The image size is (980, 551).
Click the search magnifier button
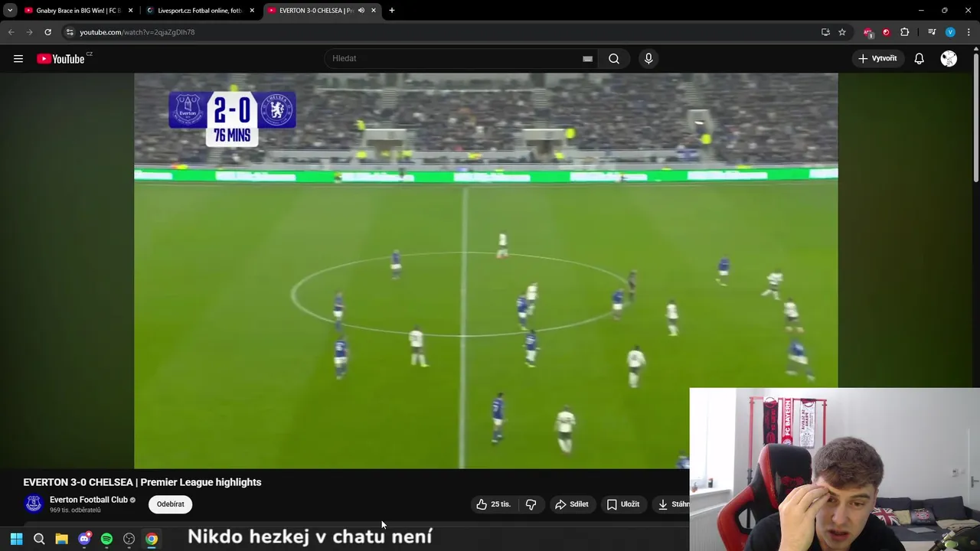(x=614, y=58)
